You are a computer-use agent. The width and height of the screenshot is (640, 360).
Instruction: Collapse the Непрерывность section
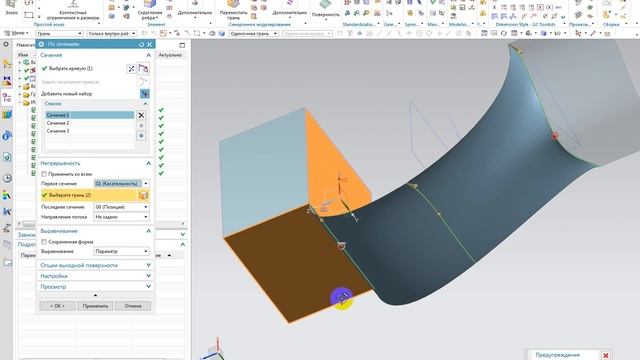click(148, 163)
